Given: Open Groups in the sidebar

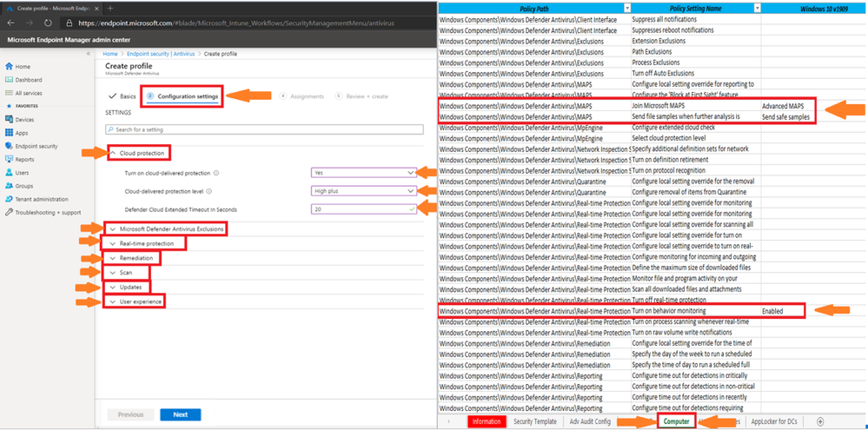Looking at the screenshot, I should [x=19, y=186].
